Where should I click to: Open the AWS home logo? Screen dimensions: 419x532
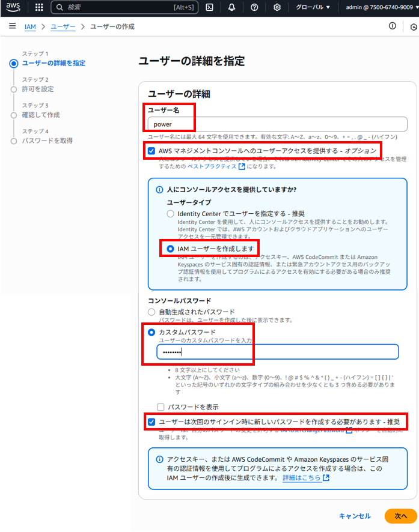click(x=13, y=7)
